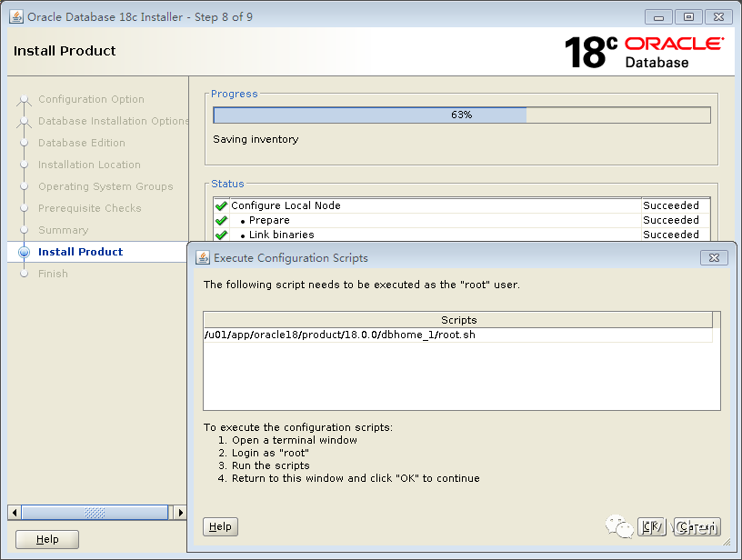Screen dimensions: 742x560
Task: Click Oracle 18c Database logo
Action: 644,52
